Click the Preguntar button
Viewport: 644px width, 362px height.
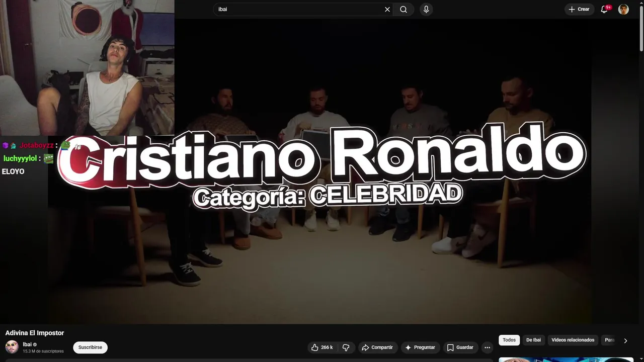point(420,347)
